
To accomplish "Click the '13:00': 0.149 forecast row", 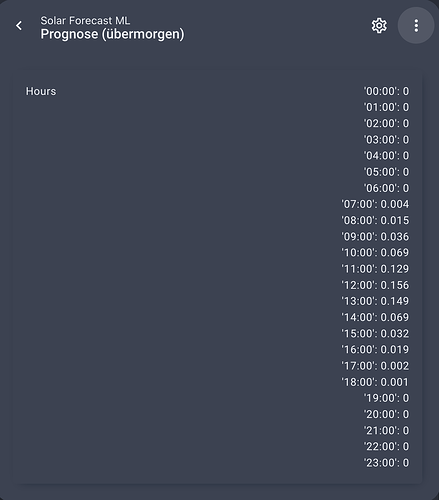I will point(375,301).
